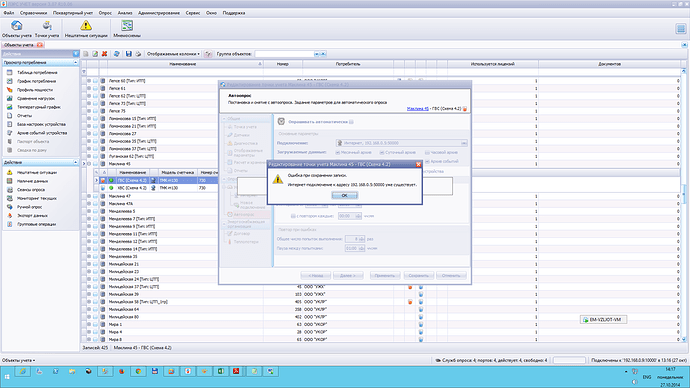Collapse the Просмотр потребления panel section

point(76,62)
